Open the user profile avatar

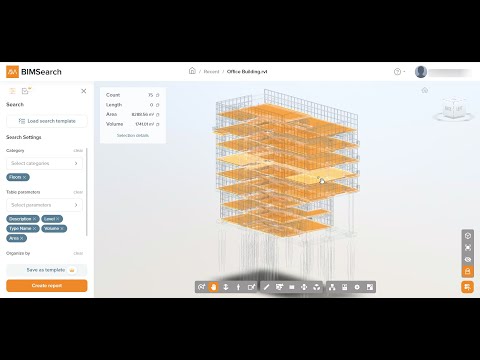(x=421, y=72)
